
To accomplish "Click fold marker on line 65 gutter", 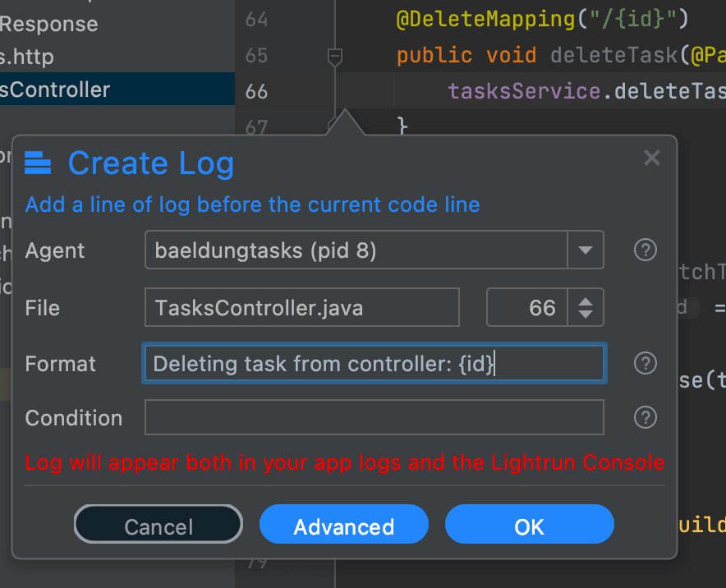I will point(334,57).
